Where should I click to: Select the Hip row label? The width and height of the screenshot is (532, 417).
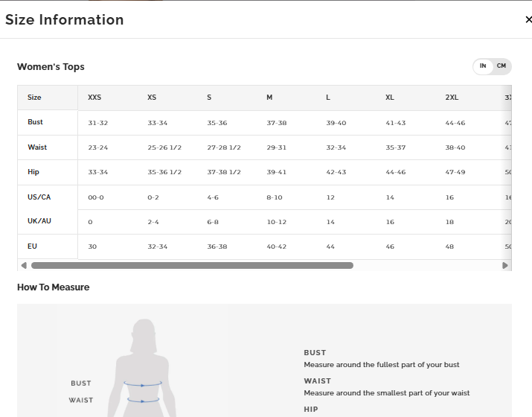click(33, 172)
